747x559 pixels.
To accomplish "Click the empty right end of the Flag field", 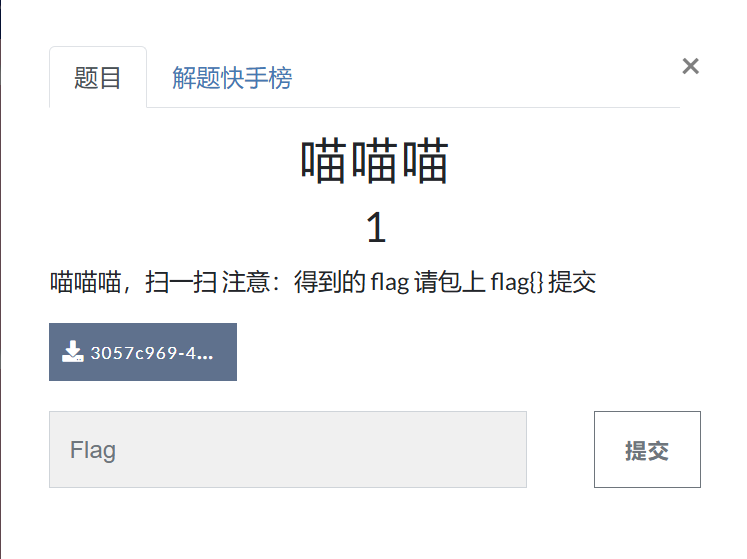I will tap(476, 449).
